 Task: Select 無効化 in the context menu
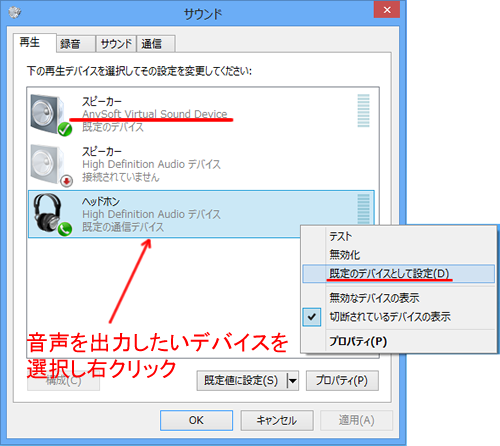tap(345, 255)
